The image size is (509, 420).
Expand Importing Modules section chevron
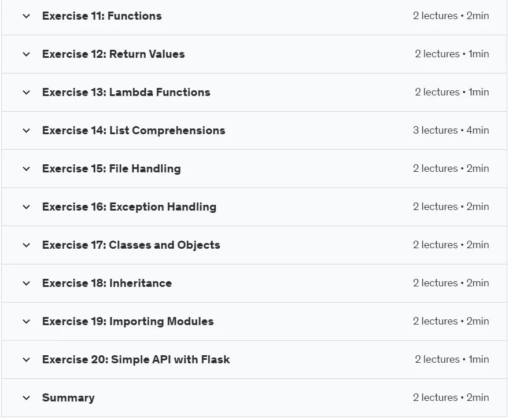(26, 322)
